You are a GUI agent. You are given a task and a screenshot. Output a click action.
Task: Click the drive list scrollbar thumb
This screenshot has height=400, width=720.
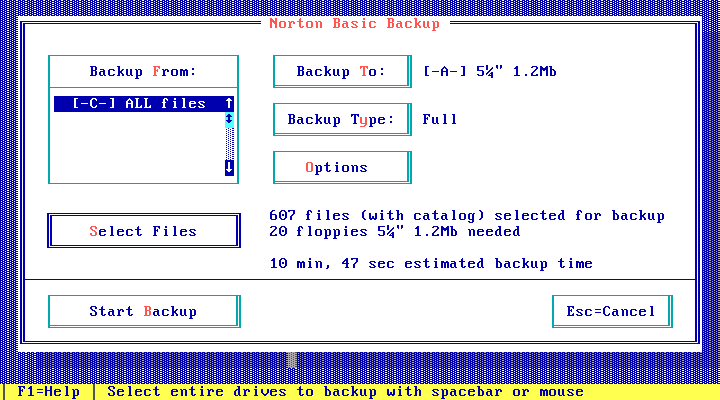tap(229, 120)
